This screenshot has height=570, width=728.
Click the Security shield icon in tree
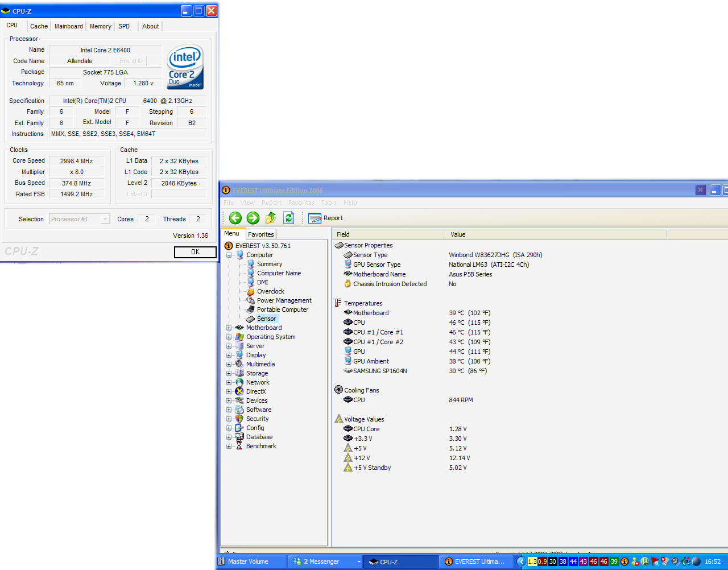tap(239, 419)
